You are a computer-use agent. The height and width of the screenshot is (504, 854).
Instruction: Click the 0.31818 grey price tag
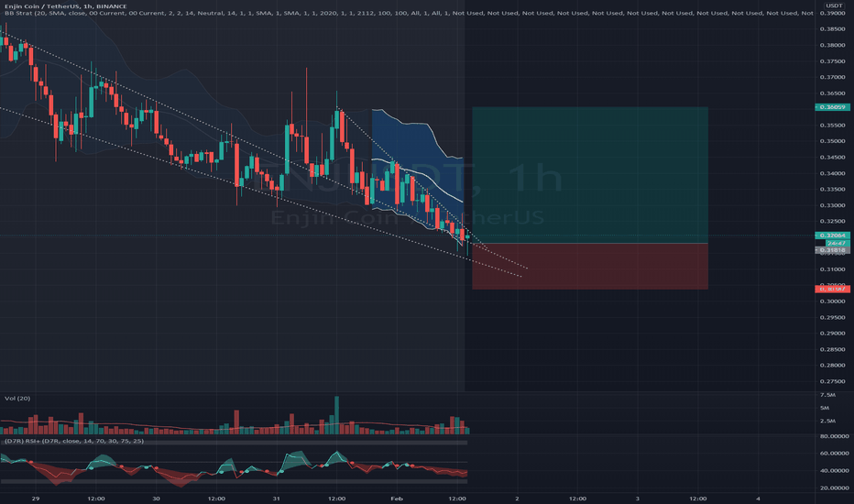point(832,250)
